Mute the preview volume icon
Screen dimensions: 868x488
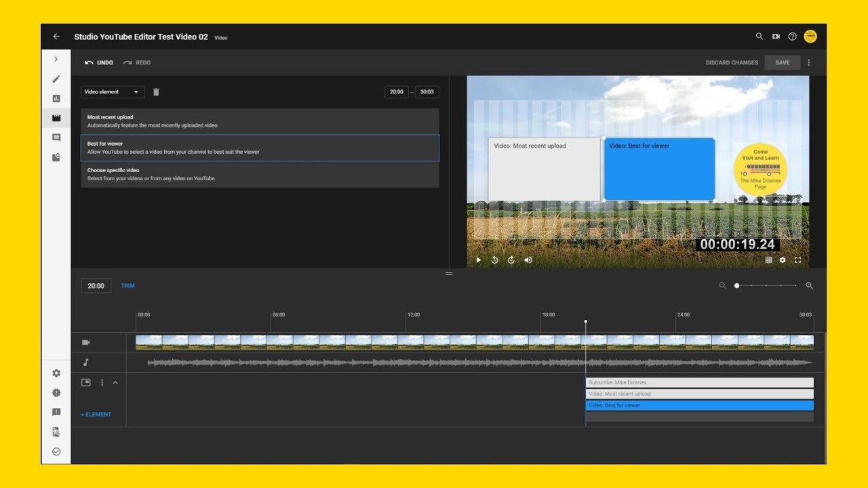[x=528, y=260]
